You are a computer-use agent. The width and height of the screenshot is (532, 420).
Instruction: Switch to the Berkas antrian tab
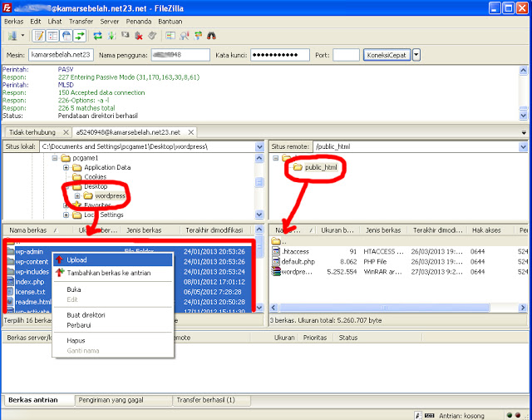tap(33, 400)
